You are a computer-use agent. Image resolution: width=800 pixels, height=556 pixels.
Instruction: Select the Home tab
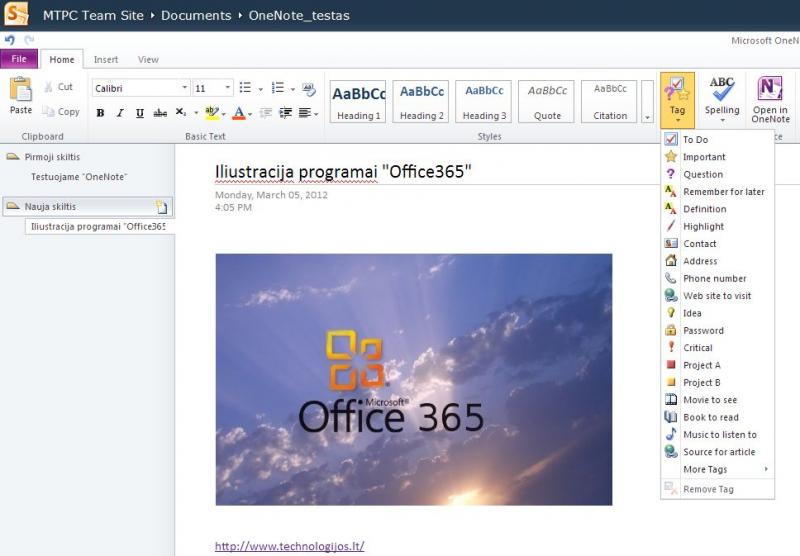(x=62, y=60)
